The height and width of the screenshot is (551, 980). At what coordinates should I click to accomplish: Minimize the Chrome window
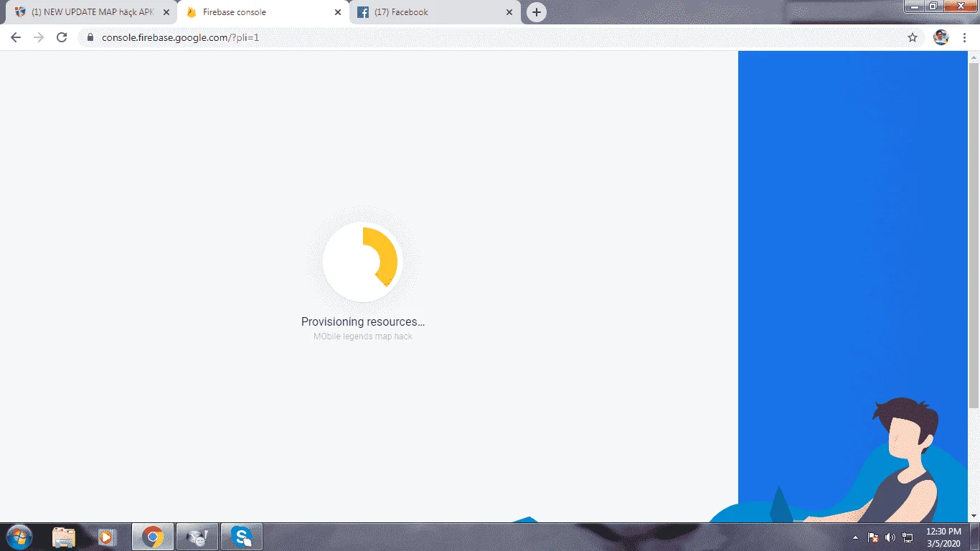pos(915,6)
